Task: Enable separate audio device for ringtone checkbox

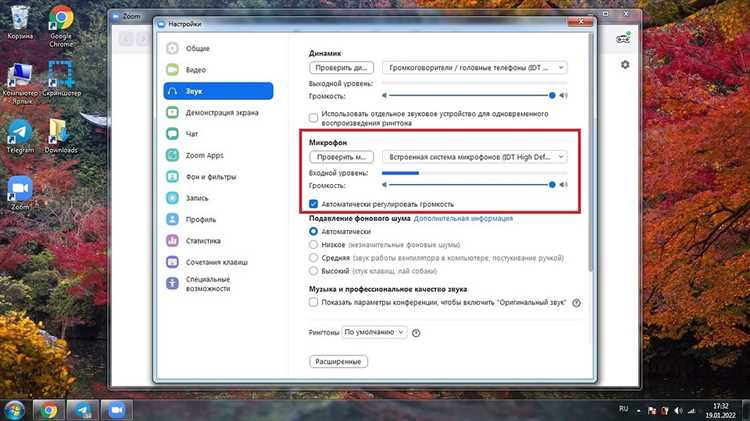Action: [313, 118]
